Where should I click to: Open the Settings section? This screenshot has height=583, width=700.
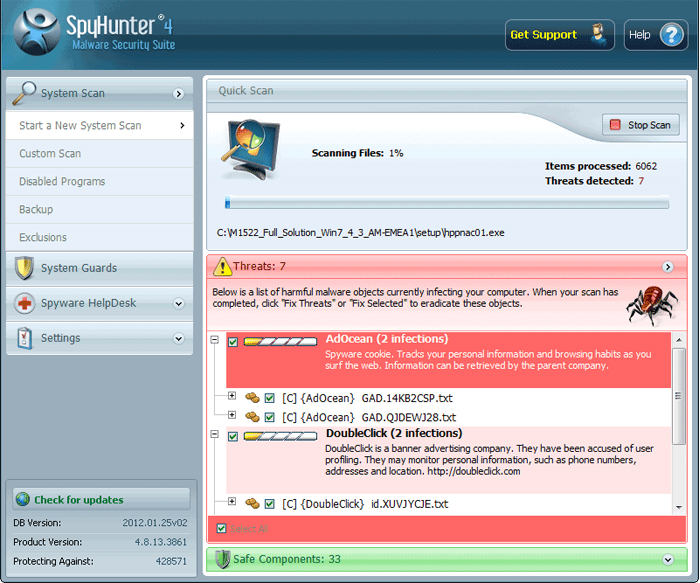[100, 338]
